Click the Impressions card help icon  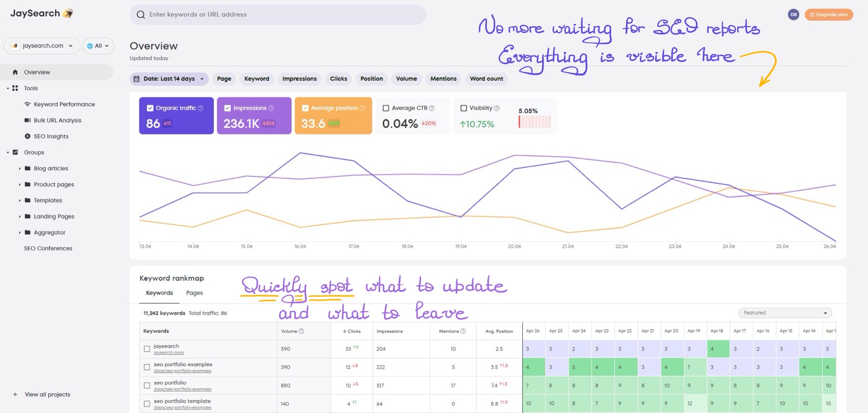(x=271, y=108)
